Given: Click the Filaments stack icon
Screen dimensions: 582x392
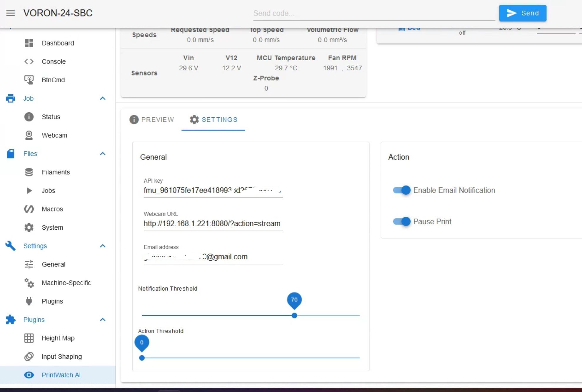Looking at the screenshot, I should pyautogui.click(x=29, y=172).
